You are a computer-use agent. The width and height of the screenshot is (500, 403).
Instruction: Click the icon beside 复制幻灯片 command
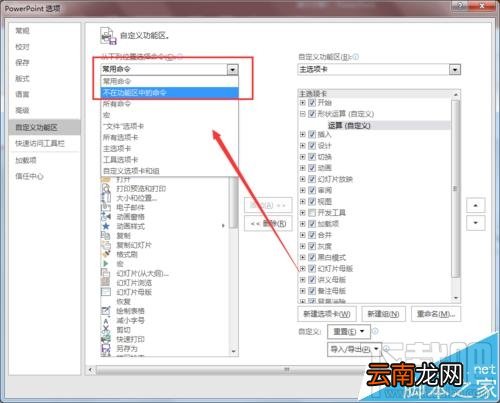coord(106,245)
